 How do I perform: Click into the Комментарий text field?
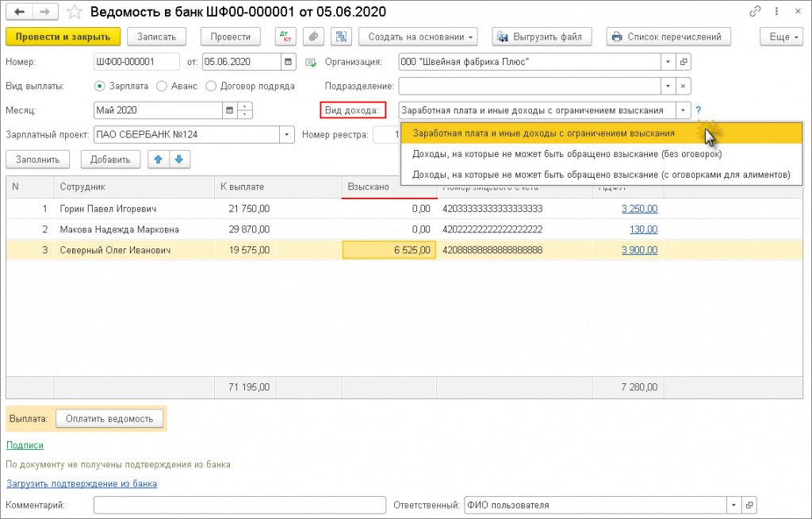tap(239, 505)
